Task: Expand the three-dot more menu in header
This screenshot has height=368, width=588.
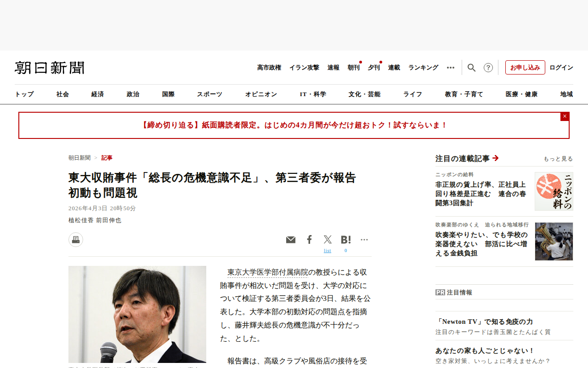Action: click(451, 68)
